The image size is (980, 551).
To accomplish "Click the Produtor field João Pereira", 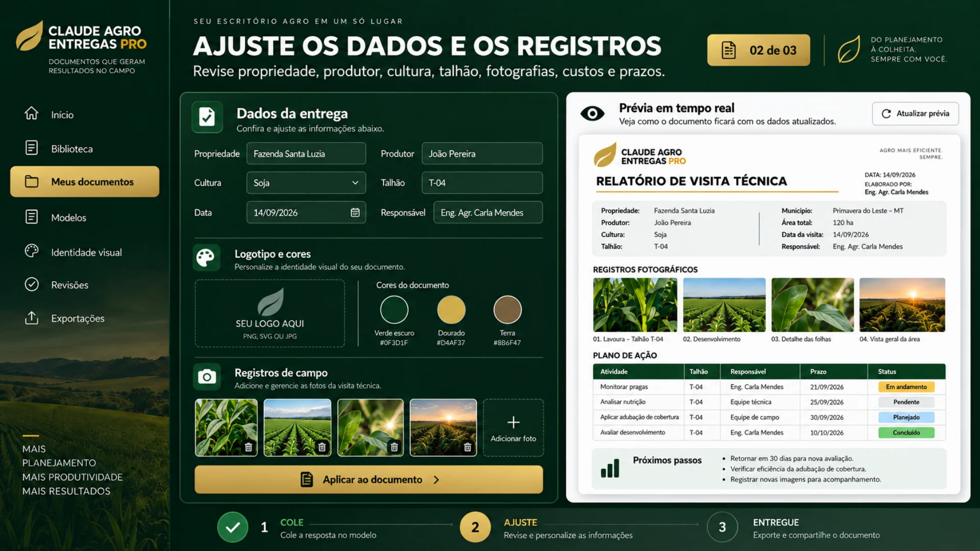I will pos(482,154).
